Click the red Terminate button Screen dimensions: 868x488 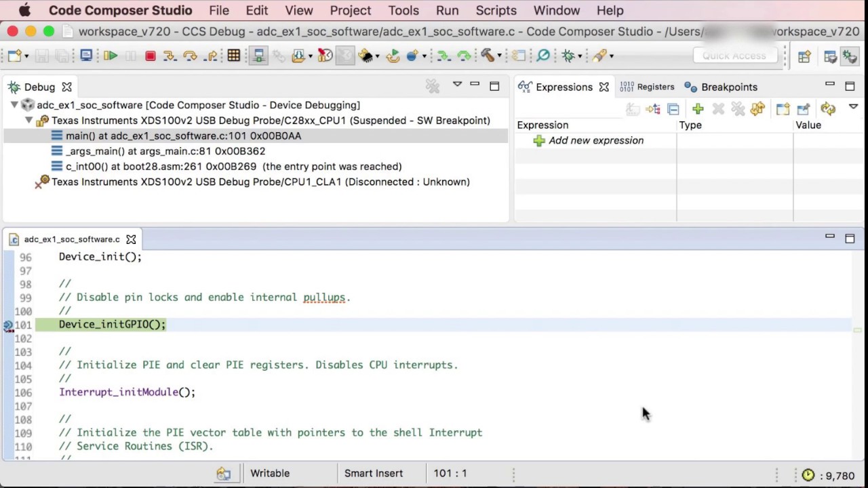[x=151, y=56]
